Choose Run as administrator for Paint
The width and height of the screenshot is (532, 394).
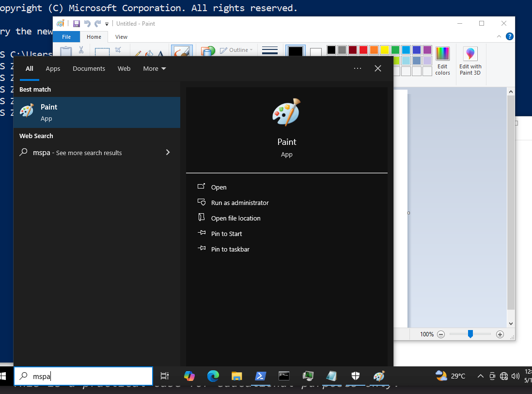pyautogui.click(x=239, y=203)
